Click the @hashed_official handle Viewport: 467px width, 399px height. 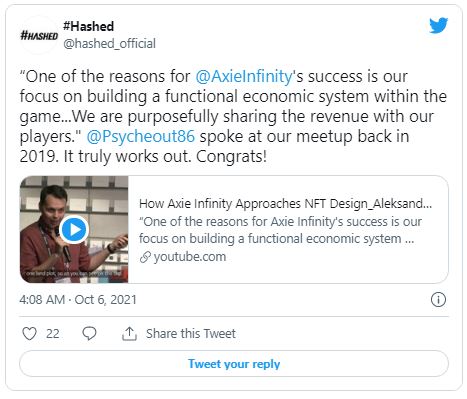coord(109,43)
